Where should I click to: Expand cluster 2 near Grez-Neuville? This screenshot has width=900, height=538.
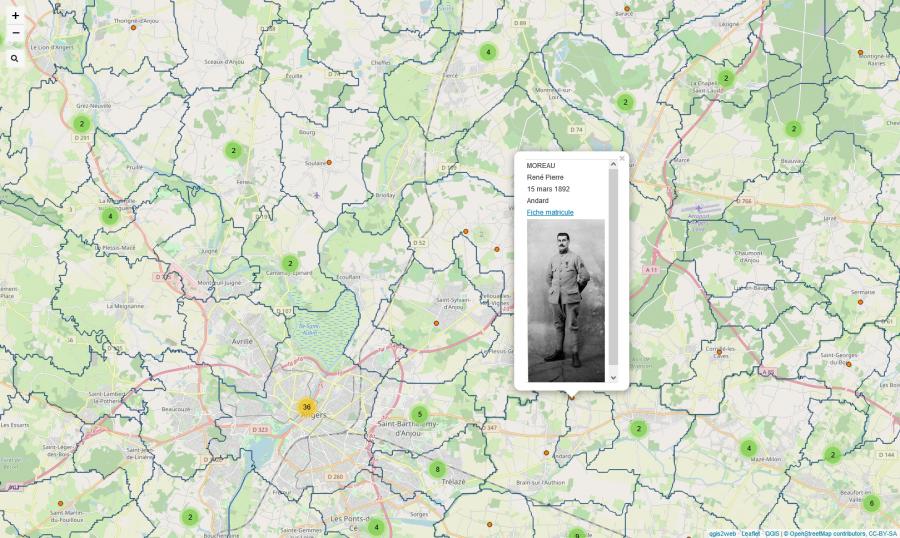pos(82,123)
